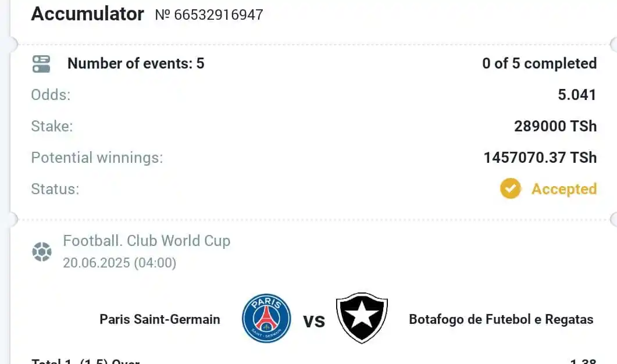Select the odds value 5.041
Image resolution: width=617 pixels, height=364 pixels.
(577, 95)
